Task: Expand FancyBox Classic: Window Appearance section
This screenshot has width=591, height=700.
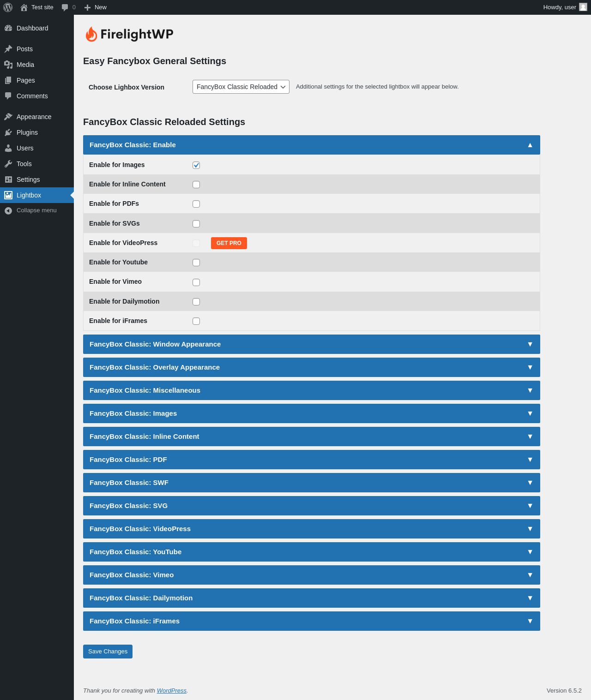Action: 312,344
